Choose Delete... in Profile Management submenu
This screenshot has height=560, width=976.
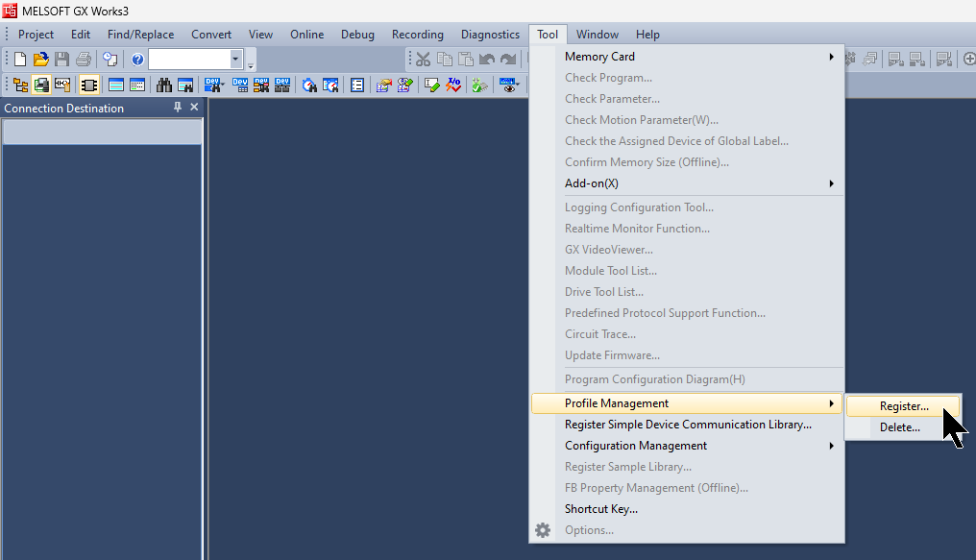pos(903,427)
